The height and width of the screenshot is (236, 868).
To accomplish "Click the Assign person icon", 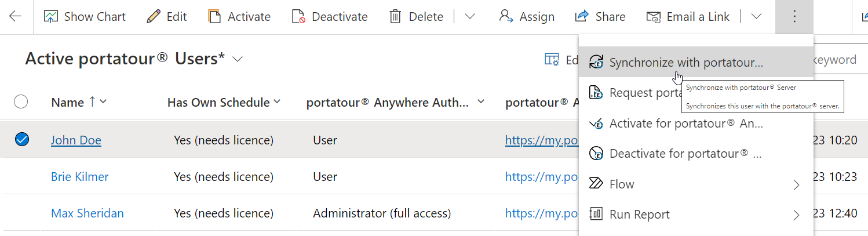I will click(506, 17).
